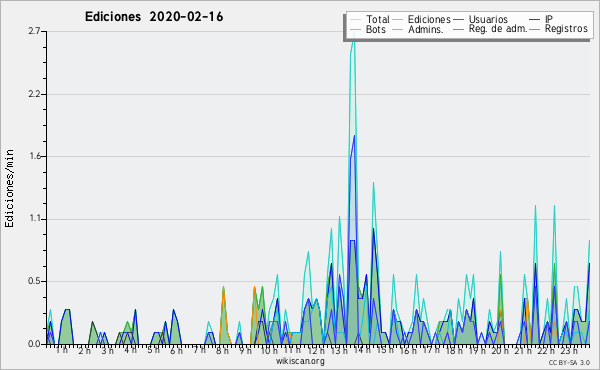Click the IP legend label
This screenshot has width=600, height=370.
click(x=549, y=19)
